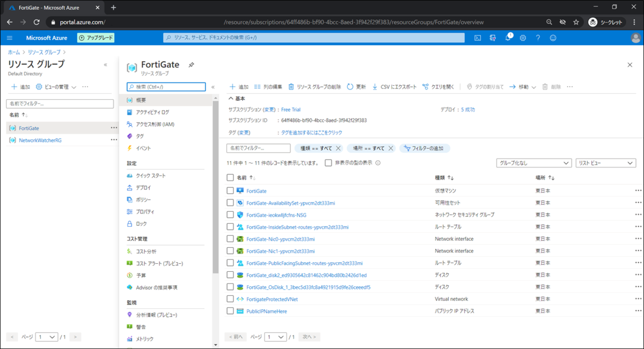Viewport: 644px width, 349px height.
Task: Remove the 種類 == すべて filter
Action: (x=338, y=148)
